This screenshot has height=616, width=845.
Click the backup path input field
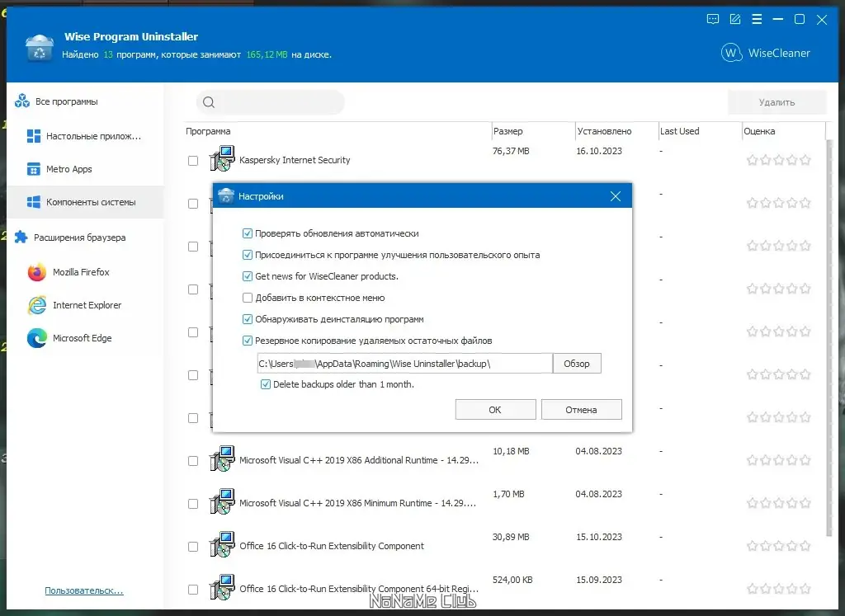(x=404, y=364)
